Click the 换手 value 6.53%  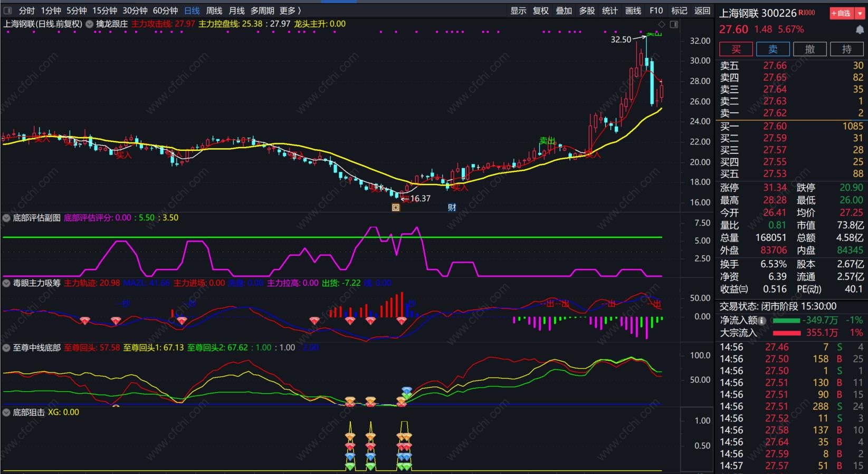[774, 264]
